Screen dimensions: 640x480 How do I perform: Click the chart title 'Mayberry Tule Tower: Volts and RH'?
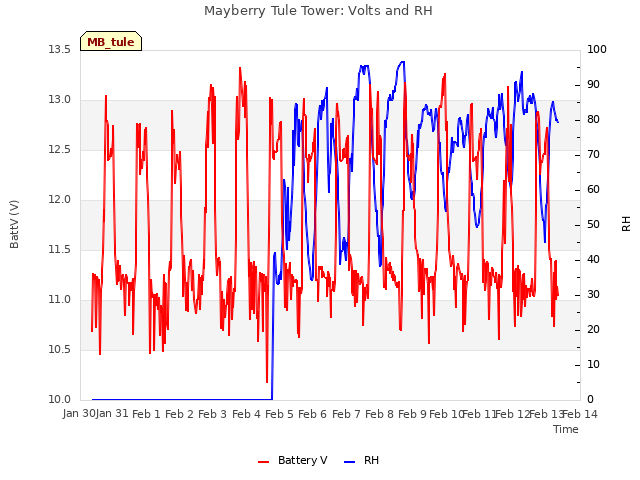coord(318,11)
